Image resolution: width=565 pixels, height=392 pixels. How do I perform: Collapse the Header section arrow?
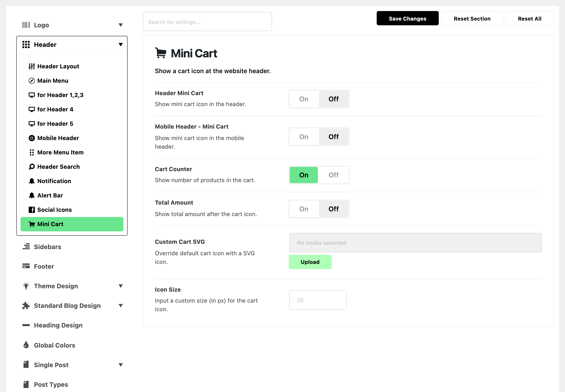(x=120, y=45)
